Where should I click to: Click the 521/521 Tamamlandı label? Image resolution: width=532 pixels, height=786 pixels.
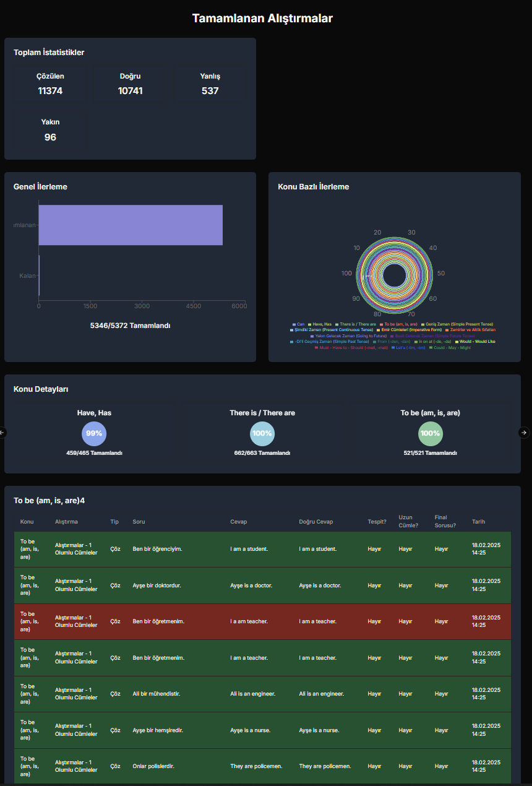430,453
